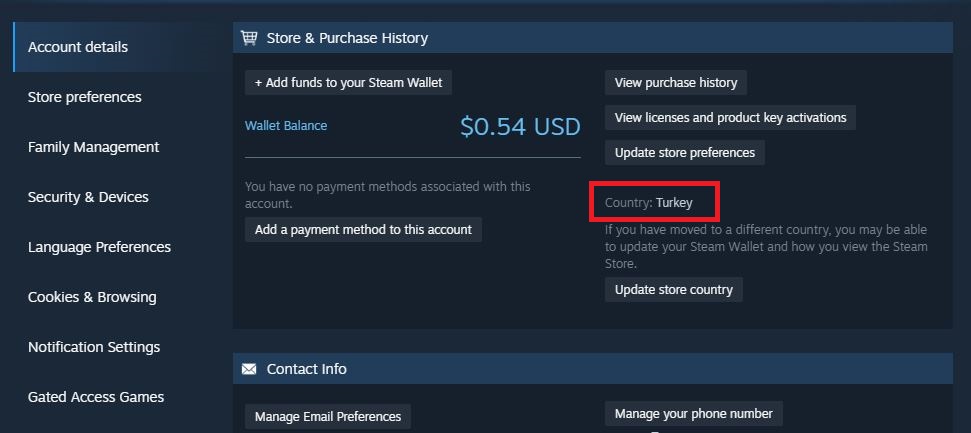
Task: Open View licenses and product key activations
Action: [x=730, y=117]
